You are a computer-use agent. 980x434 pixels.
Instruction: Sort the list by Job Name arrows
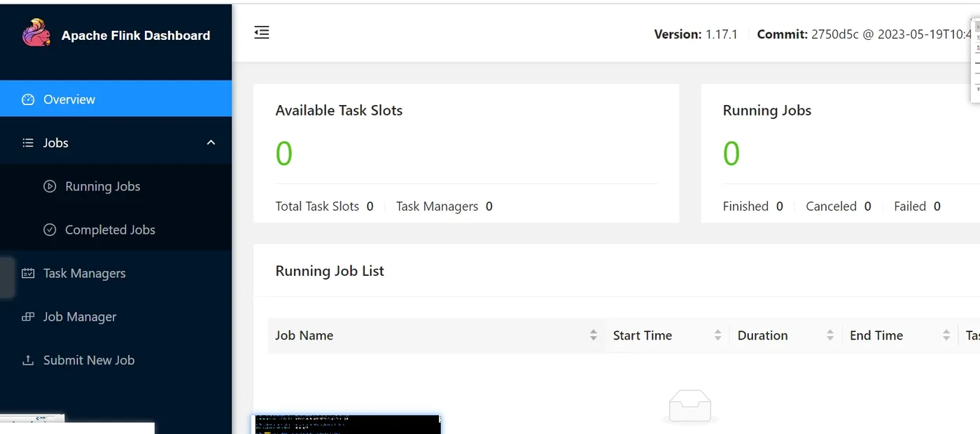[x=594, y=335]
